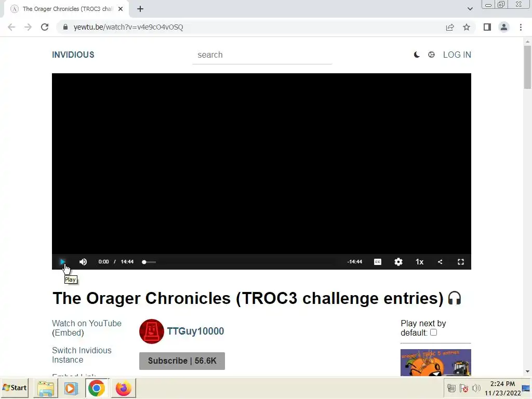Click the network tray icon
Image resolution: width=532 pixels, height=399 pixels.
pos(451,388)
